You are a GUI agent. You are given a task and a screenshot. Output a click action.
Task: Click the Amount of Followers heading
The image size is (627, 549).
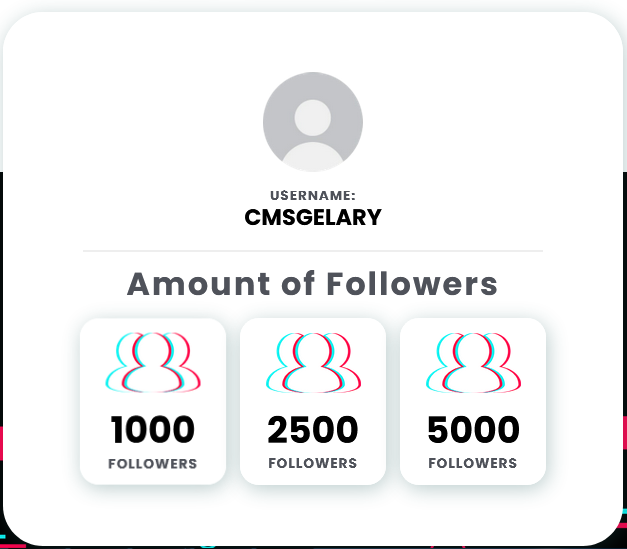tap(313, 284)
